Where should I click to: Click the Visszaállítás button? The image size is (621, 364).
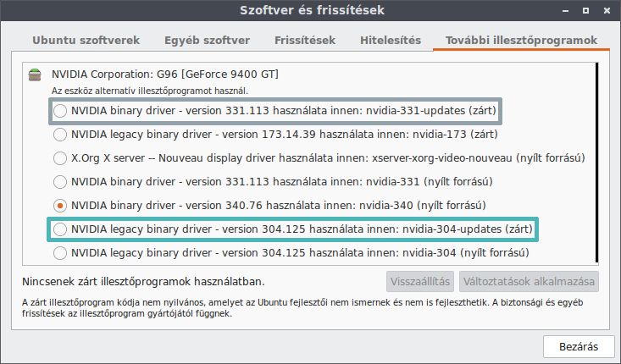click(x=420, y=282)
